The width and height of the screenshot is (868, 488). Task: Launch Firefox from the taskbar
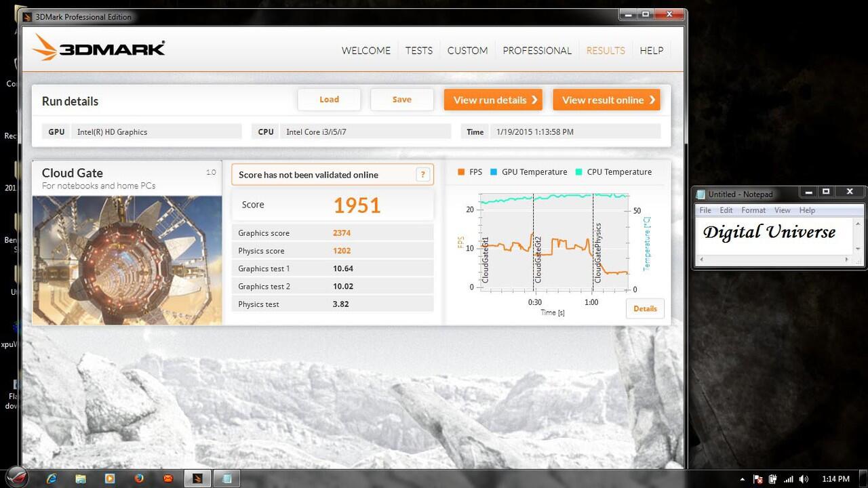tap(139, 479)
